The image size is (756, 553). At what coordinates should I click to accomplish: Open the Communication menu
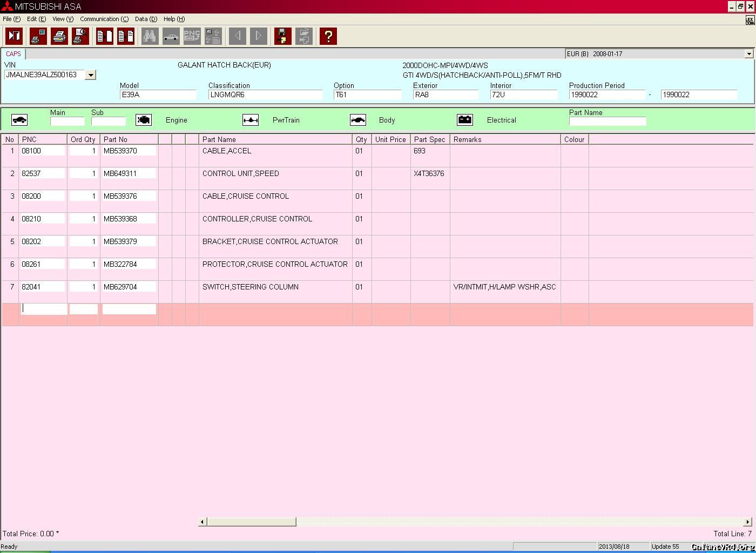pos(104,19)
